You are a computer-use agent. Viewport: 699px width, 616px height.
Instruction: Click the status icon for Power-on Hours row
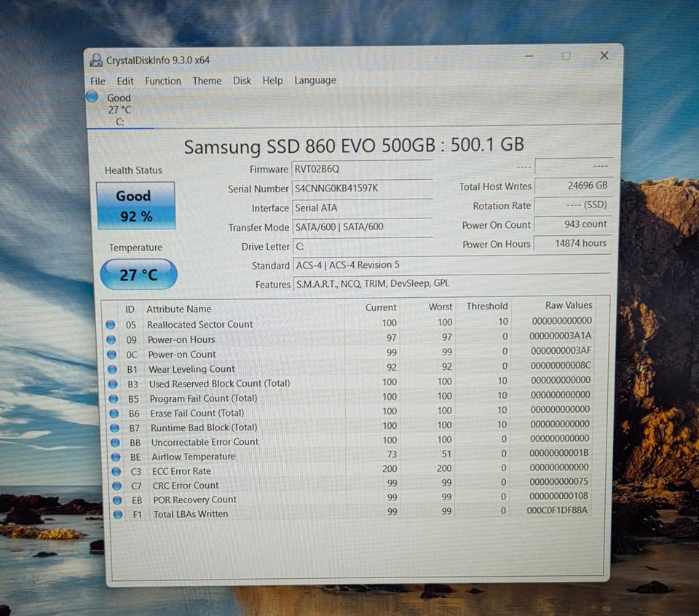click(111, 340)
